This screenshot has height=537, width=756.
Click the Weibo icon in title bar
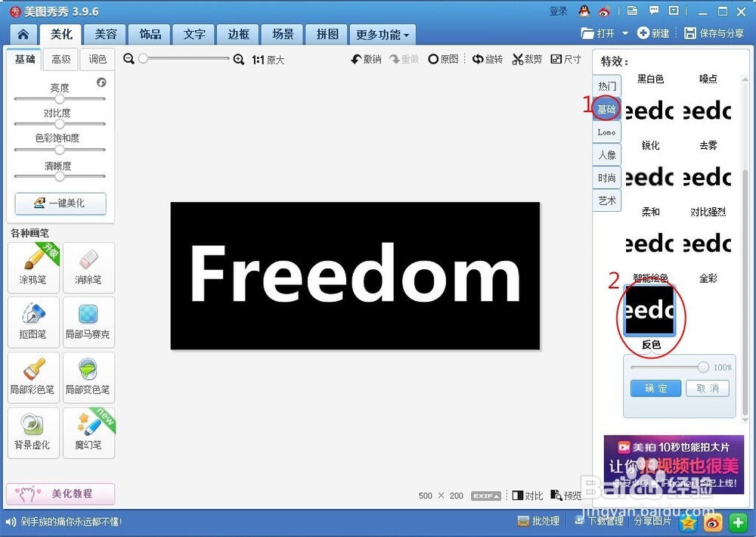tap(605, 11)
